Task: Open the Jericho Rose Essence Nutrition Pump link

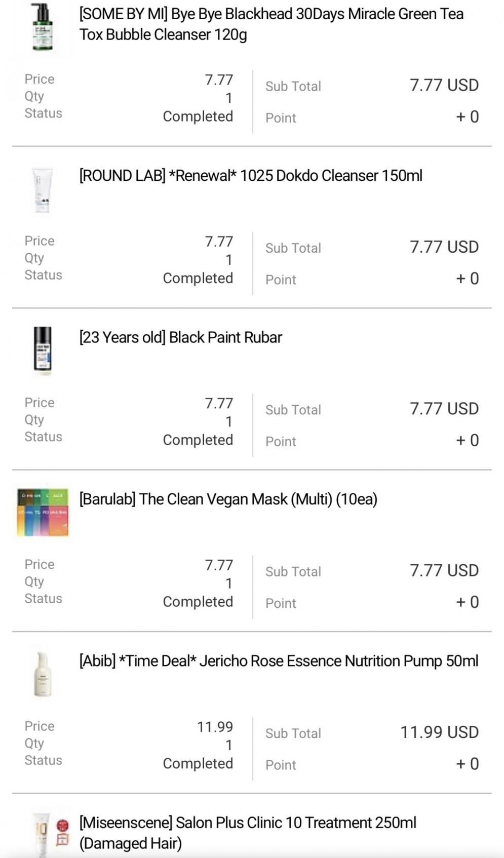Action: click(279, 661)
